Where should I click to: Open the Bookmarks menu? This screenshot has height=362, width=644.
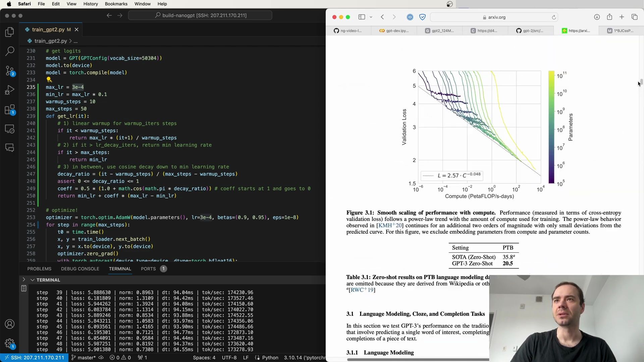pyautogui.click(x=116, y=4)
